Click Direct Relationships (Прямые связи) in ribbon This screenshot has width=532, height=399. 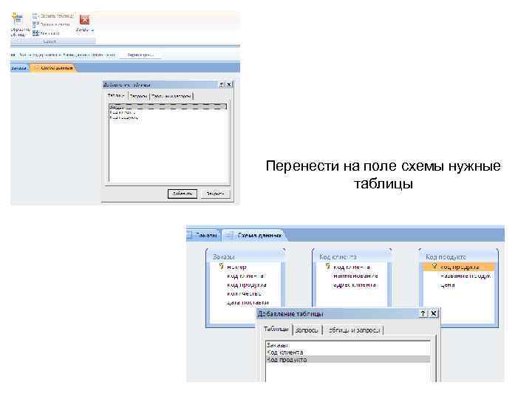pyautogui.click(x=52, y=24)
